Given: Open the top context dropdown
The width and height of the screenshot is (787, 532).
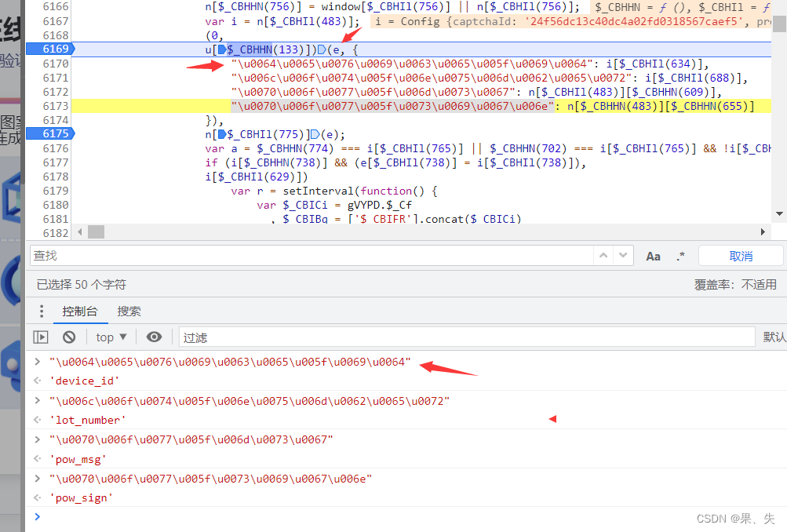Looking at the screenshot, I should 111,337.
